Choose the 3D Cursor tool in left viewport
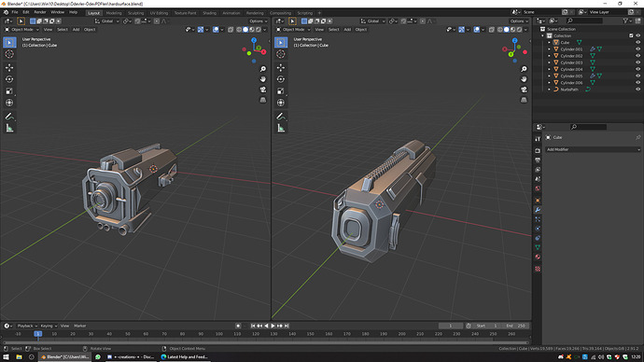The height and width of the screenshot is (362, 644). pyautogui.click(x=9, y=54)
